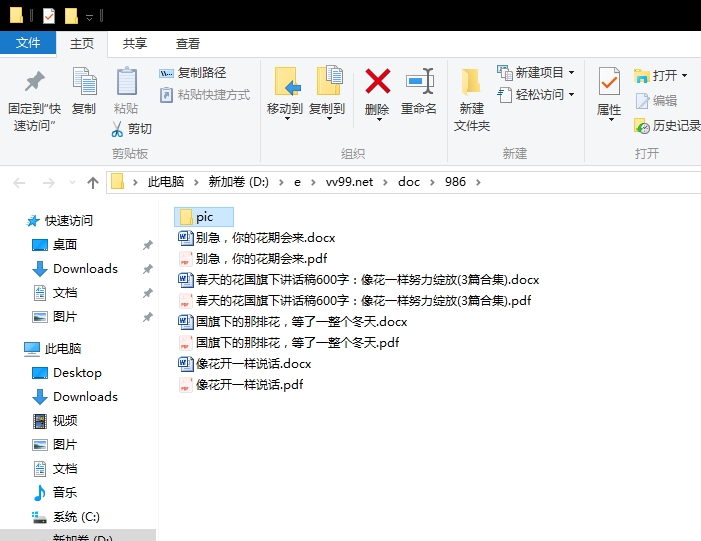Click the Cut scissors tool
The width and height of the screenshot is (701, 541).
131,129
